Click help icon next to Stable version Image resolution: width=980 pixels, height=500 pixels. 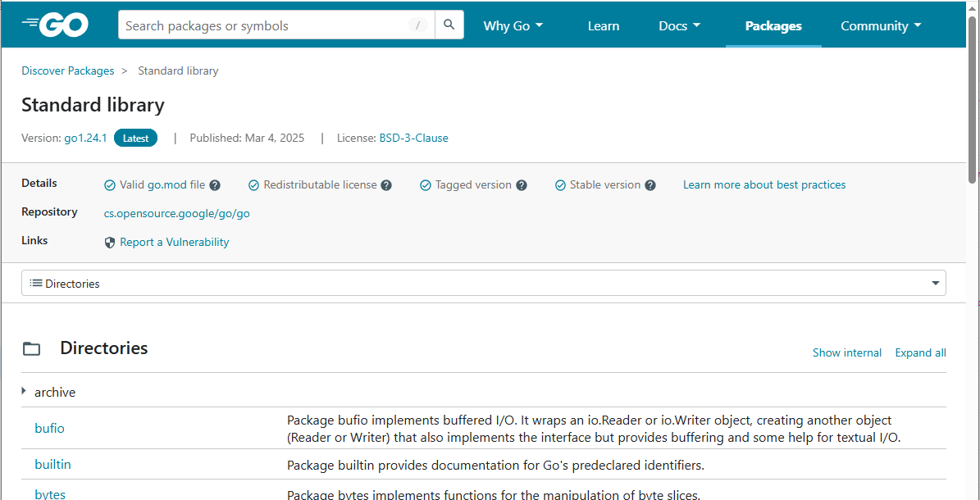point(650,185)
